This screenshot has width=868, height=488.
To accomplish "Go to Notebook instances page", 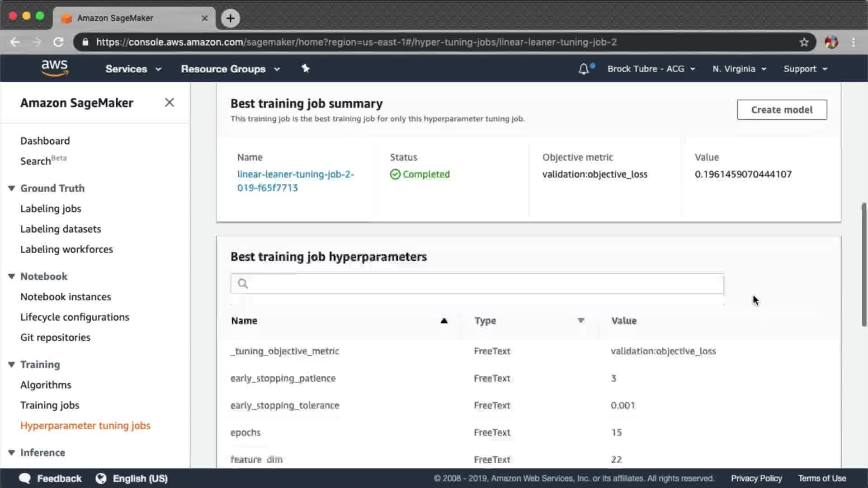I will tap(66, 297).
